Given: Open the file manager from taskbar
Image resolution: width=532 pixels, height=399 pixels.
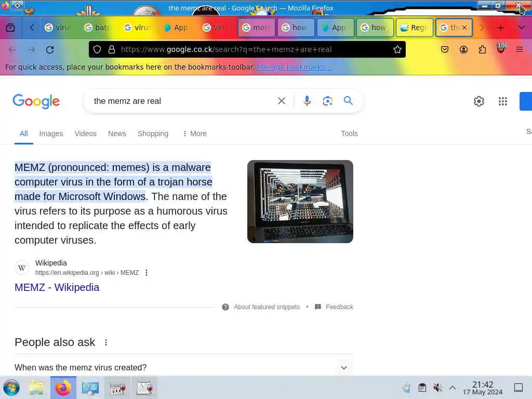Looking at the screenshot, I should coord(36,388).
